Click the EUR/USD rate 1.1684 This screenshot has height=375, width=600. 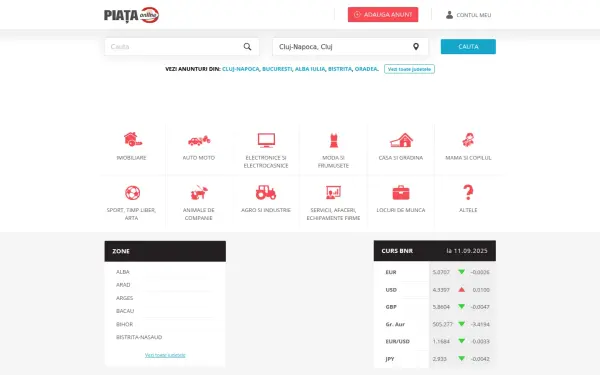point(441,341)
